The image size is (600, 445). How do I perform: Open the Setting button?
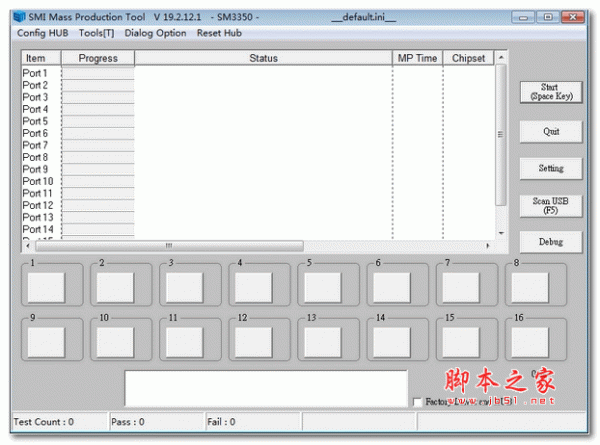pyautogui.click(x=551, y=169)
